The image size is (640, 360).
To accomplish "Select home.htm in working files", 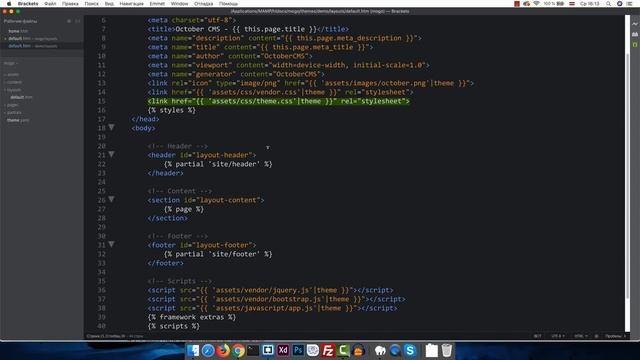I will coord(18,31).
